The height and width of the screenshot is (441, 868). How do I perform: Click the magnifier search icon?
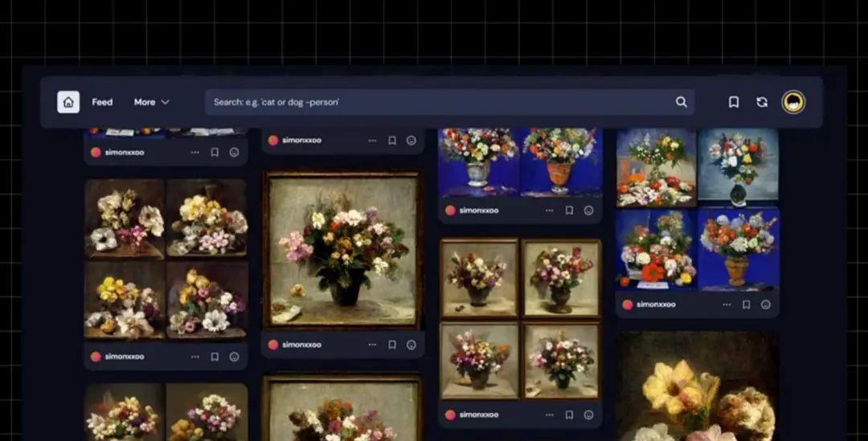682,102
